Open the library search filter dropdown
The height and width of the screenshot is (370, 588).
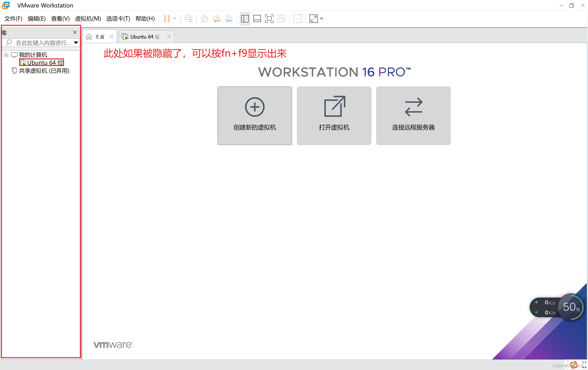pyautogui.click(x=76, y=43)
